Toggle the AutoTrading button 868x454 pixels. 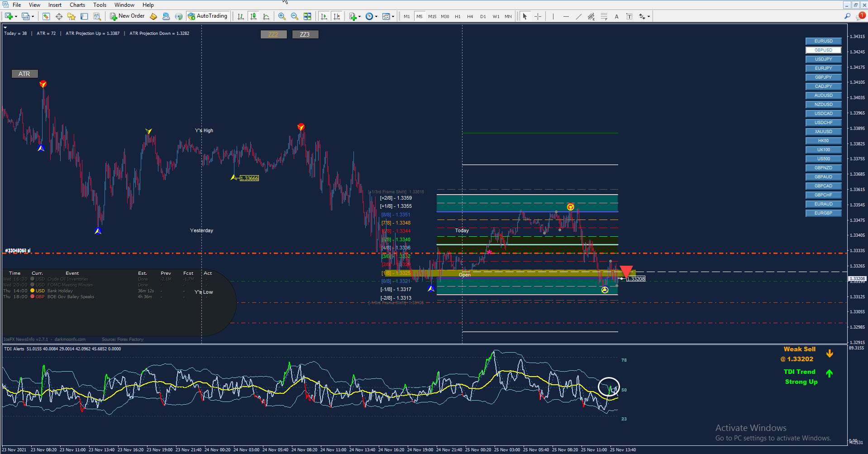pyautogui.click(x=208, y=16)
